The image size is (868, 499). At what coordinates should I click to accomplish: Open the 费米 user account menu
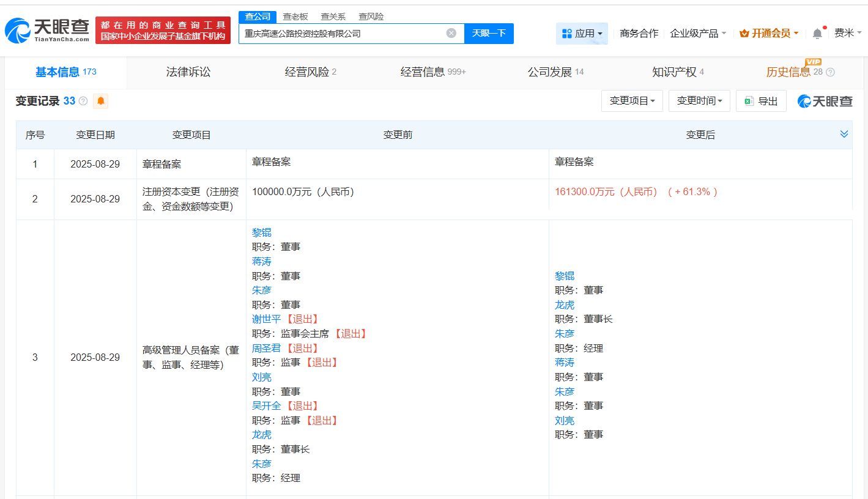coord(848,33)
